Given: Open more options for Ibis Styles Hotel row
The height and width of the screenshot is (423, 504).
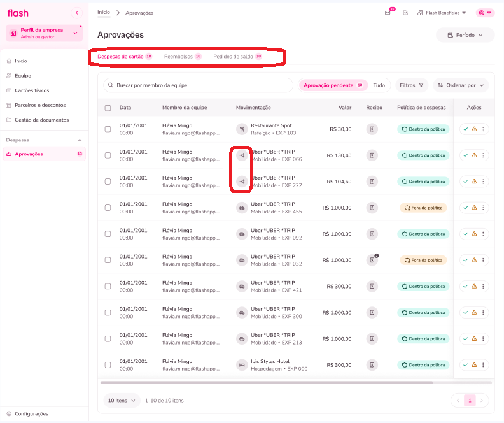Looking at the screenshot, I should pos(483,365).
